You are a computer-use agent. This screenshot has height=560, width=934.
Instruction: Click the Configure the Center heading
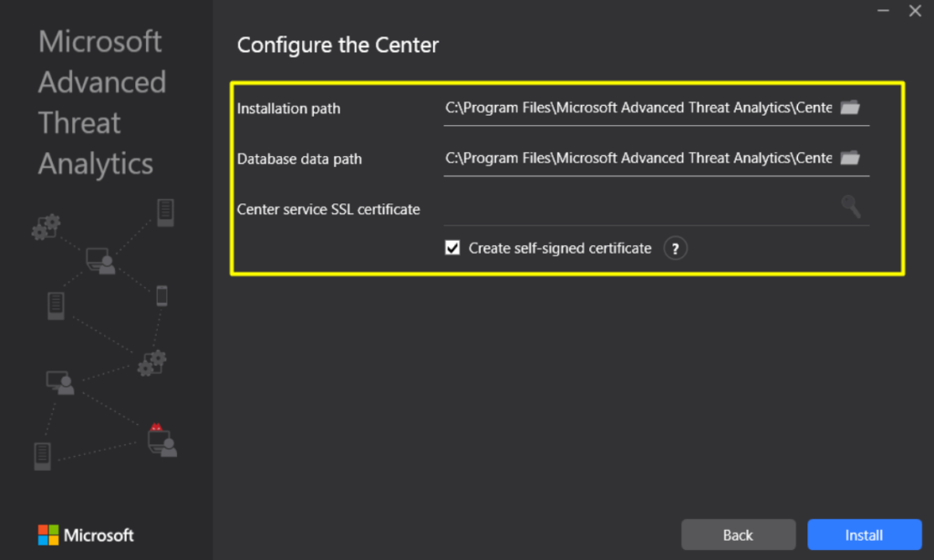[x=337, y=46]
